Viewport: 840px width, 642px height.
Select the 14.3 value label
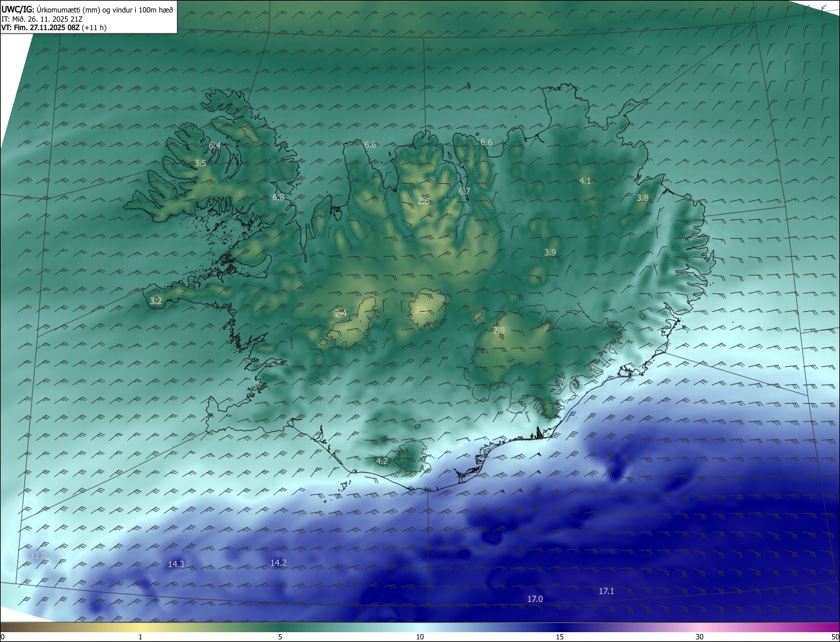click(x=176, y=564)
